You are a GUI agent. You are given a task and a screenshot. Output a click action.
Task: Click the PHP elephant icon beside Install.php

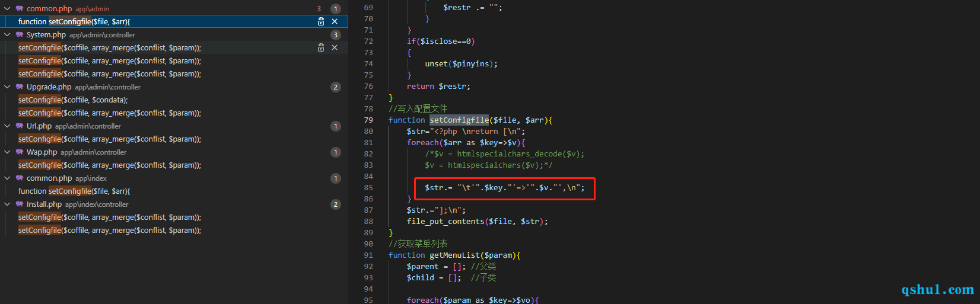coord(20,204)
